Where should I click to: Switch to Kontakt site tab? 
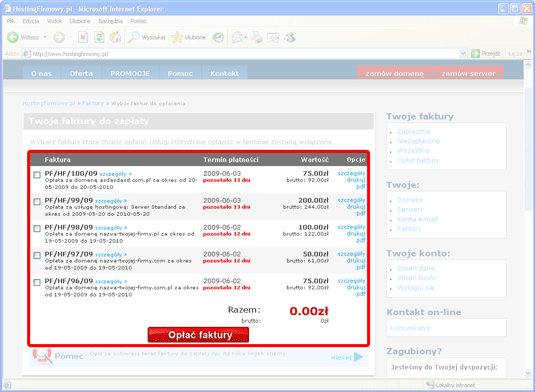point(224,73)
